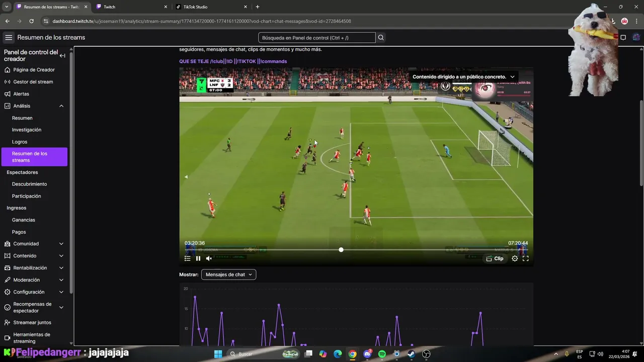Image resolution: width=644 pixels, height=362 pixels.
Task: Open the tab search dropdown arrow
Action: point(7,7)
